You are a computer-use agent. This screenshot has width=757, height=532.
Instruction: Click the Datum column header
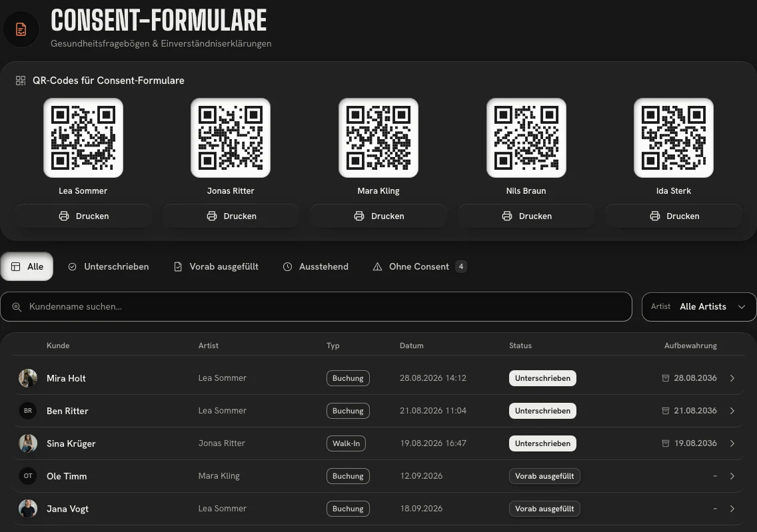pyautogui.click(x=411, y=346)
